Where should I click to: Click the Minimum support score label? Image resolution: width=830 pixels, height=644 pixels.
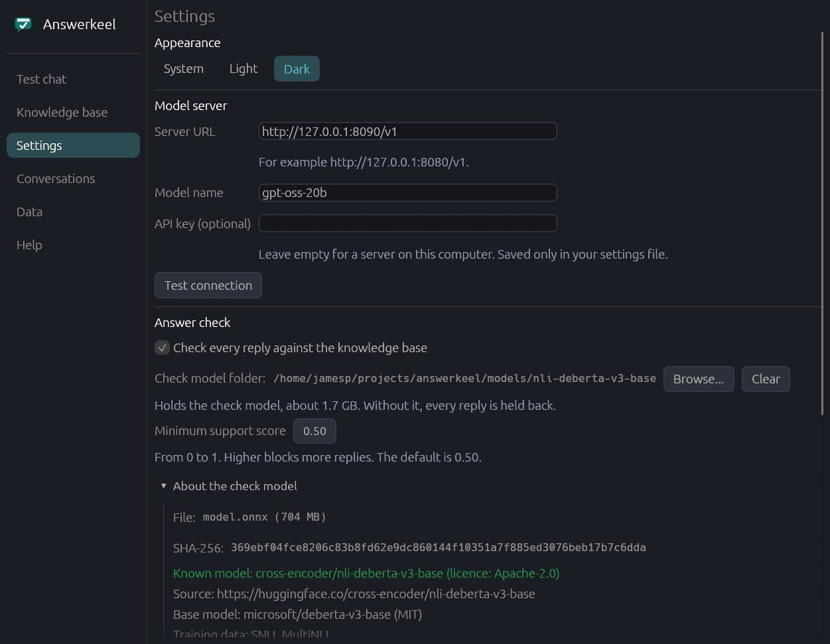[x=220, y=431]
